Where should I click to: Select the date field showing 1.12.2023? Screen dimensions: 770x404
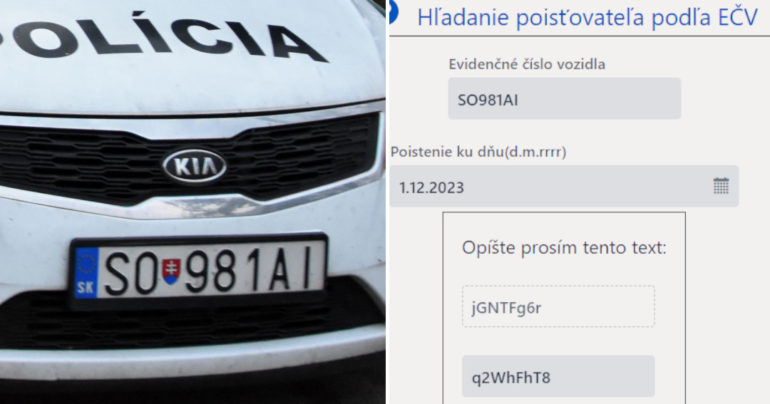pos(564,187)
